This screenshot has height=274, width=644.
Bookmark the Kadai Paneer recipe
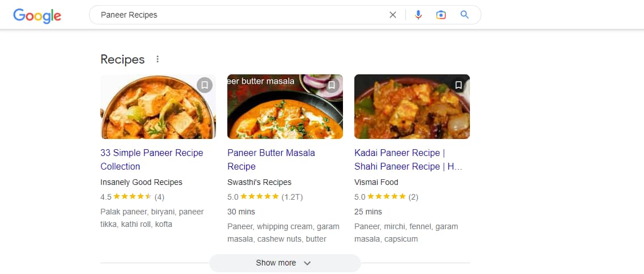459,85
